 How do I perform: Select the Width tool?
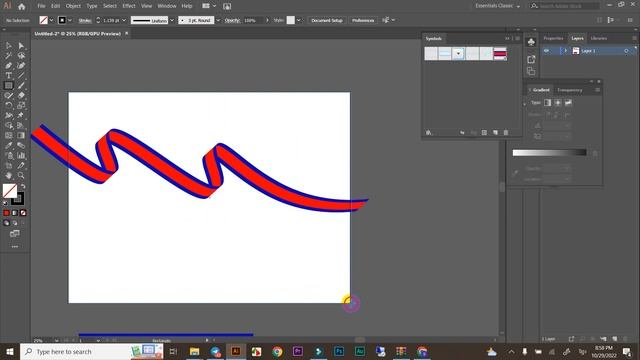[x=9, y=116]
